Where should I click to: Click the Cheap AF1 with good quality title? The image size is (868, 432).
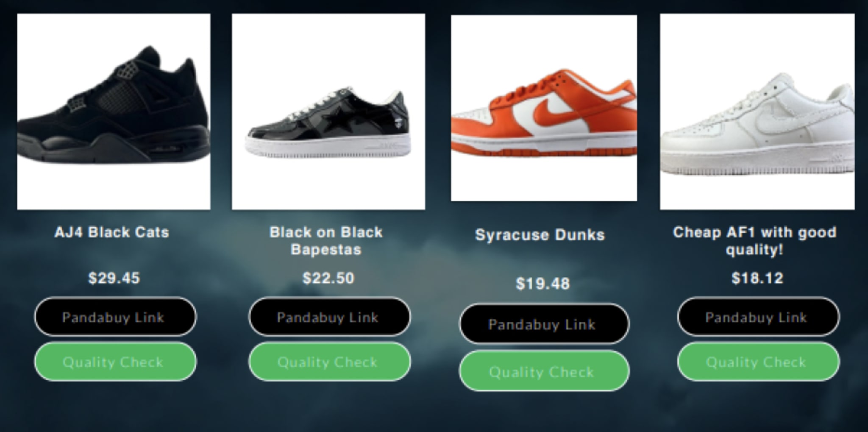[x=755, y=241]
